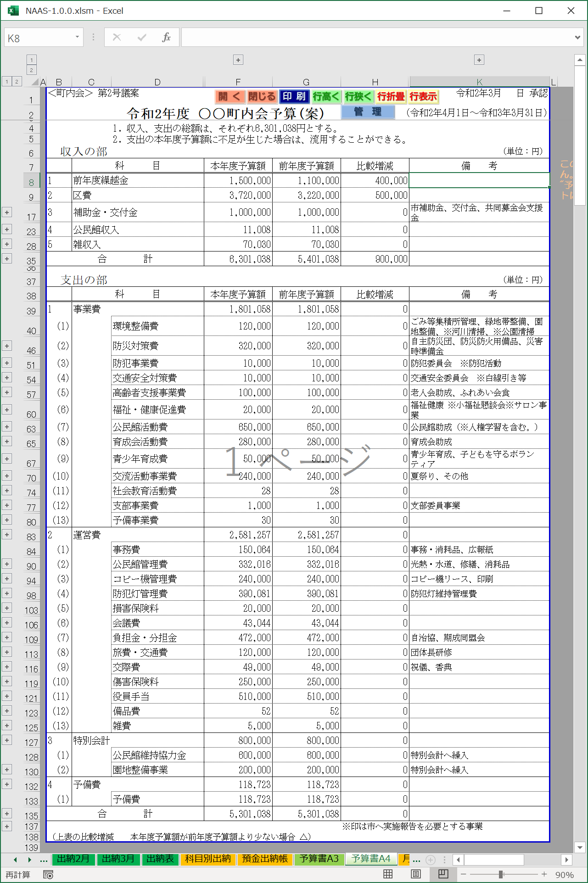Viewport: 588px width, 883px height.
Task: Click the 行表示 button
Action: point(423,96)
